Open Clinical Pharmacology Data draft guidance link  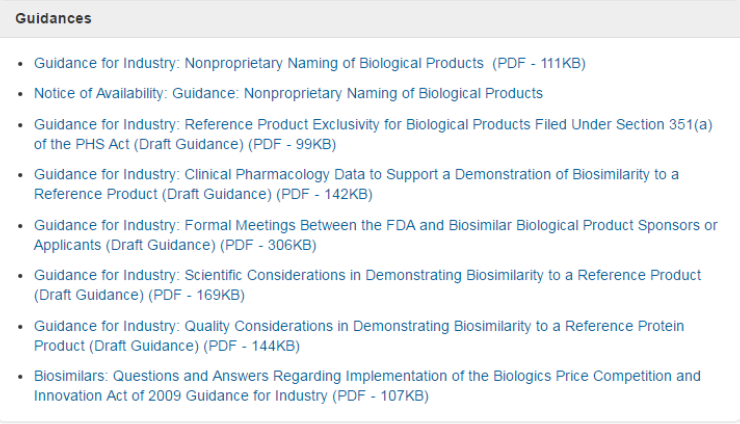(356, 184)
